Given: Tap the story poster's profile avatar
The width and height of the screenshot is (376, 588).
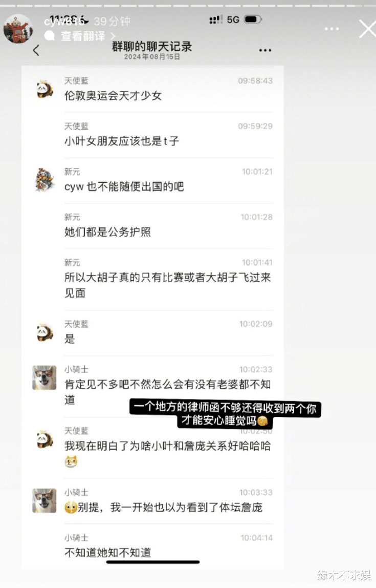Looking at the screenshot, I should pyautogui.click(x=17, y=29).
